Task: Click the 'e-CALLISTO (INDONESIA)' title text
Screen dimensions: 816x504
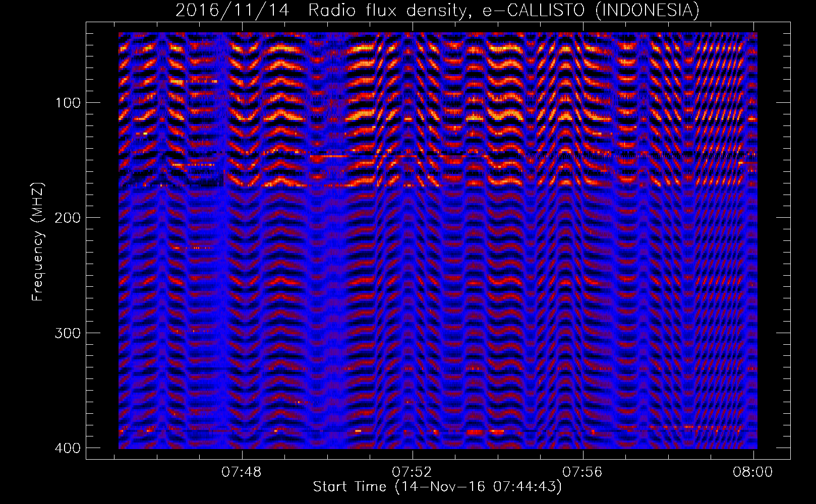Action: pos(591,11)
